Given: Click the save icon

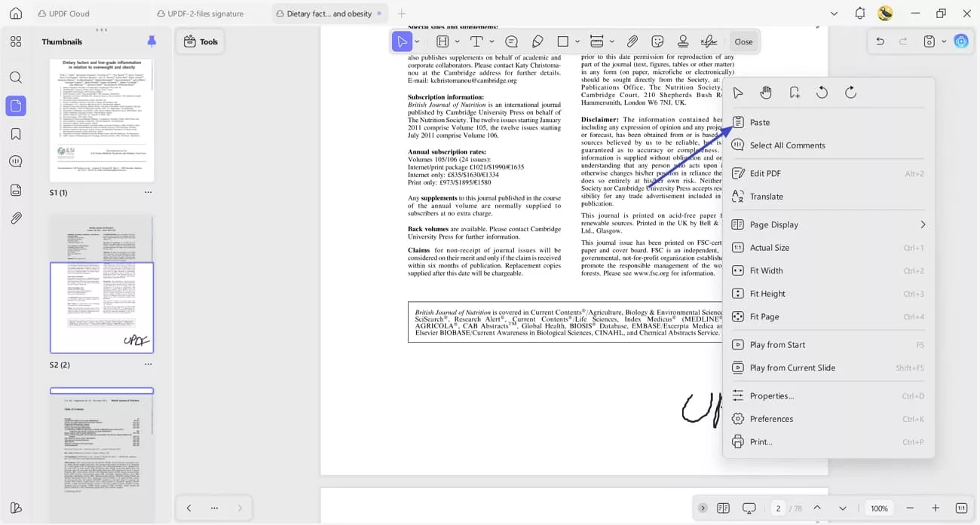Looking at the screenshot, I should [x=929, y=41].
